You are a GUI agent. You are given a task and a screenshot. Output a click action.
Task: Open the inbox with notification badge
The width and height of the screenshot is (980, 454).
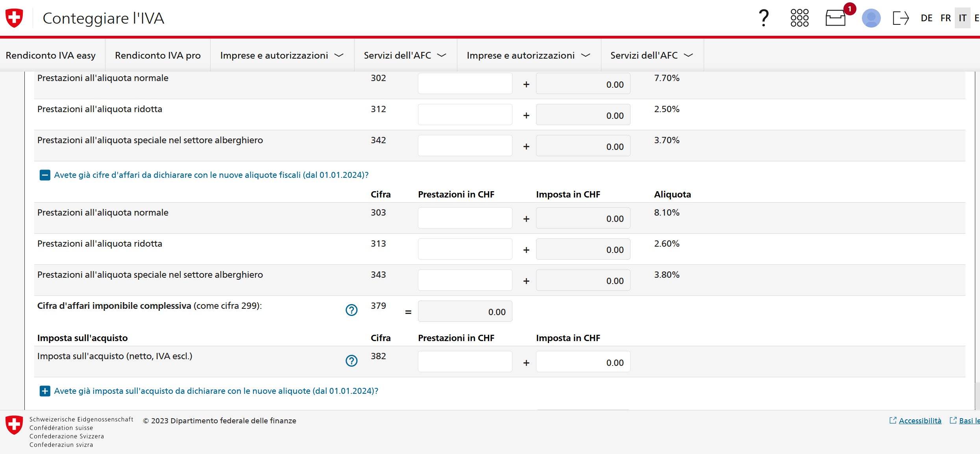836,18
